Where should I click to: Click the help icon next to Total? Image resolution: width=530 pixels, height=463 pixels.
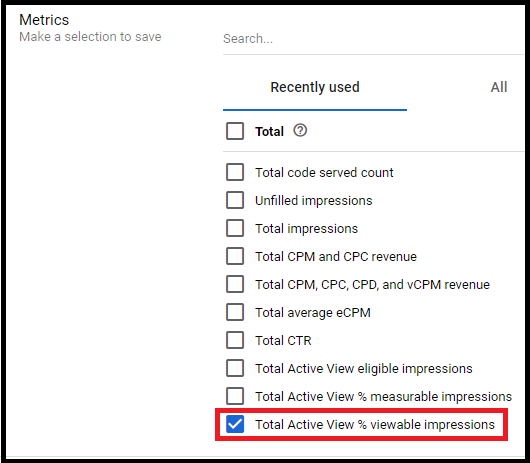pos(300,130)
